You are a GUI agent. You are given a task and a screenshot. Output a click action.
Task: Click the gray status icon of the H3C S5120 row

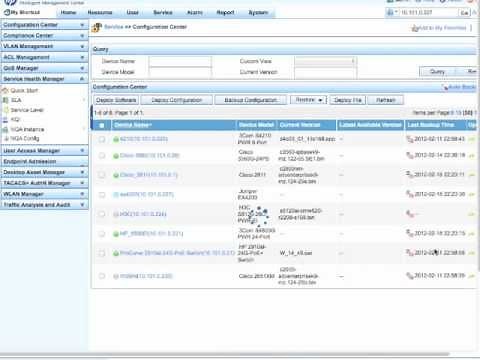116,214
